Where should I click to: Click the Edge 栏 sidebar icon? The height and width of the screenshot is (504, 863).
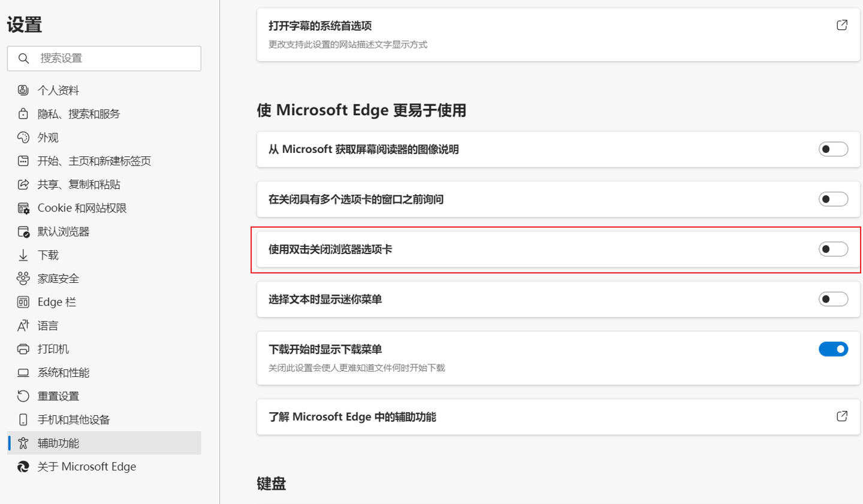click(22, 301)
